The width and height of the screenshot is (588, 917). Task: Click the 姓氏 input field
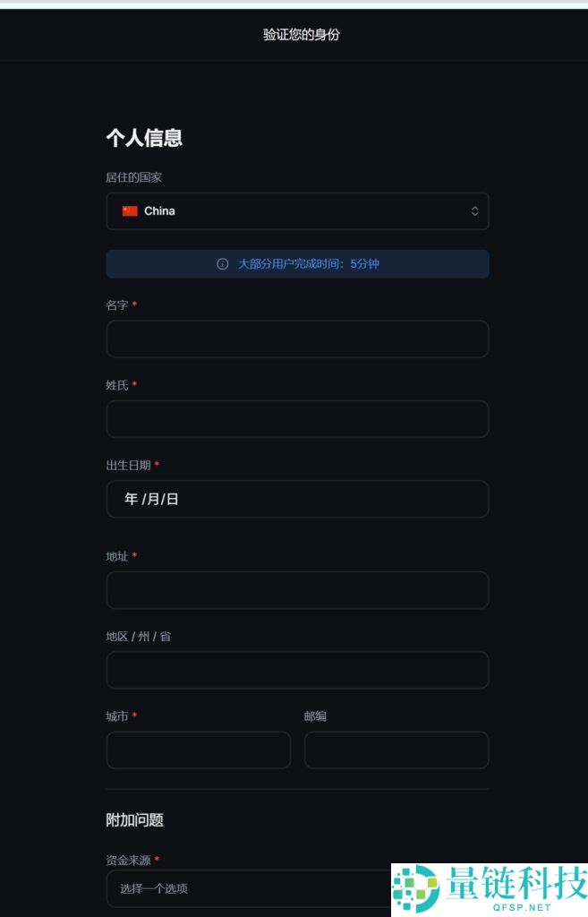pyautogui.click(x=297, y=418)
